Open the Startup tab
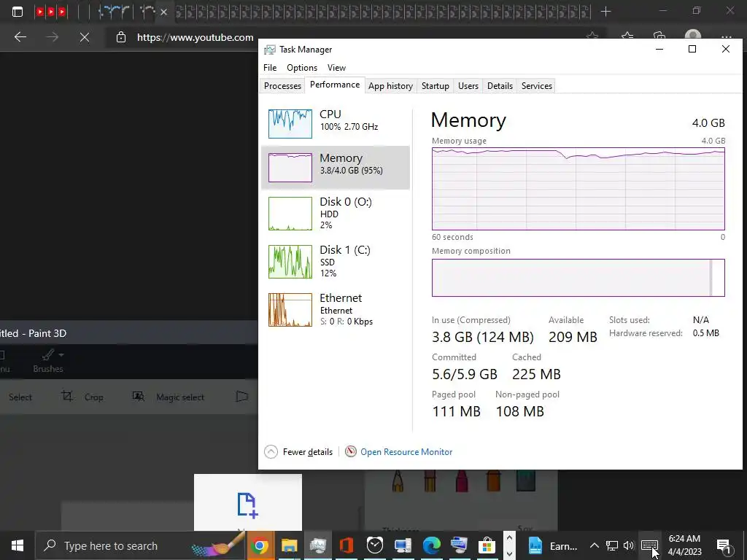Screen dimensions: 747x560 tap(435, 86)
